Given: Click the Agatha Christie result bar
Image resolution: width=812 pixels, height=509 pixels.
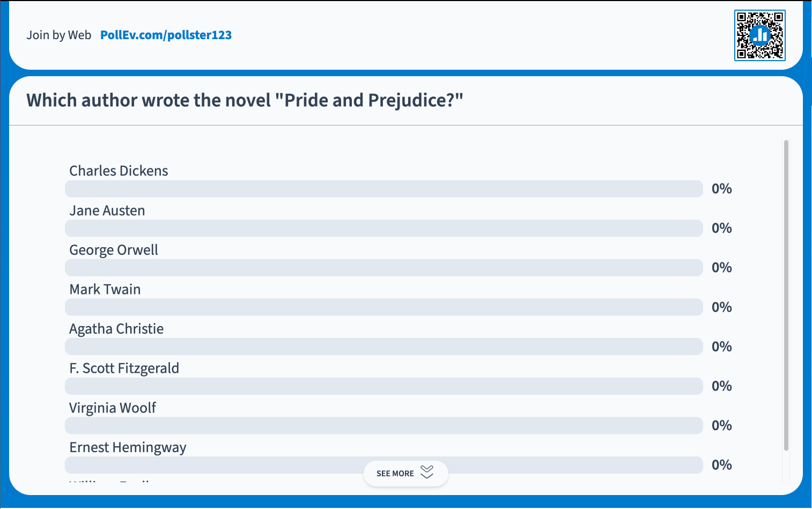Looking at the screenshot, I should coord(383,346).
